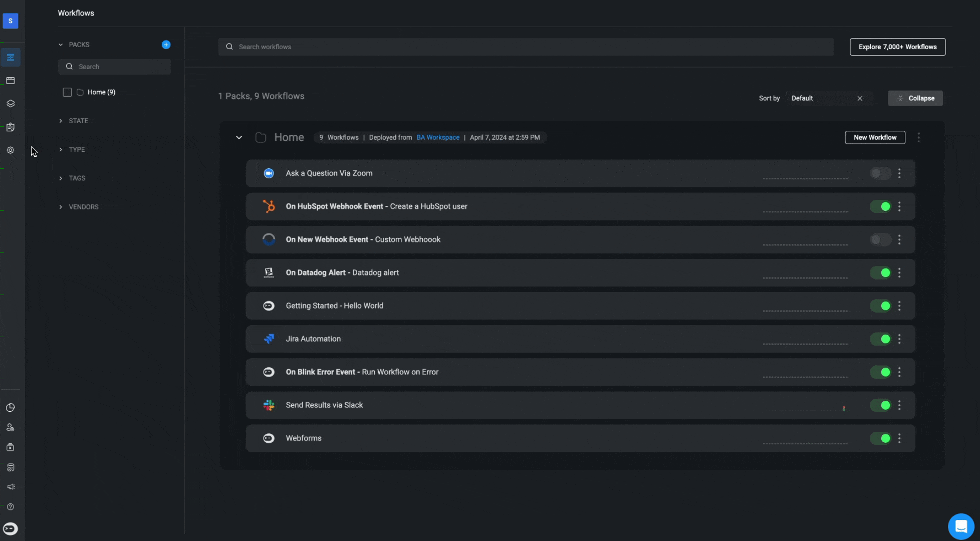Open the Jira Automation workflow icon

[x=269, y=339]
